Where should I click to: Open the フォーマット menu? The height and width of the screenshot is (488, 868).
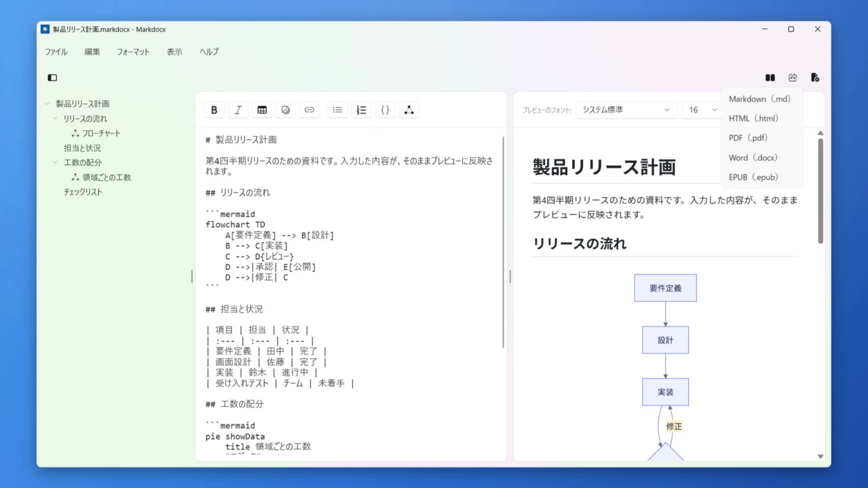point(133,52)
